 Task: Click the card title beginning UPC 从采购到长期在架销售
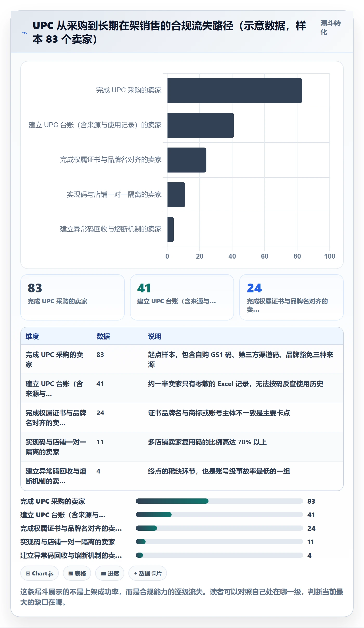[x=169, y=33]
